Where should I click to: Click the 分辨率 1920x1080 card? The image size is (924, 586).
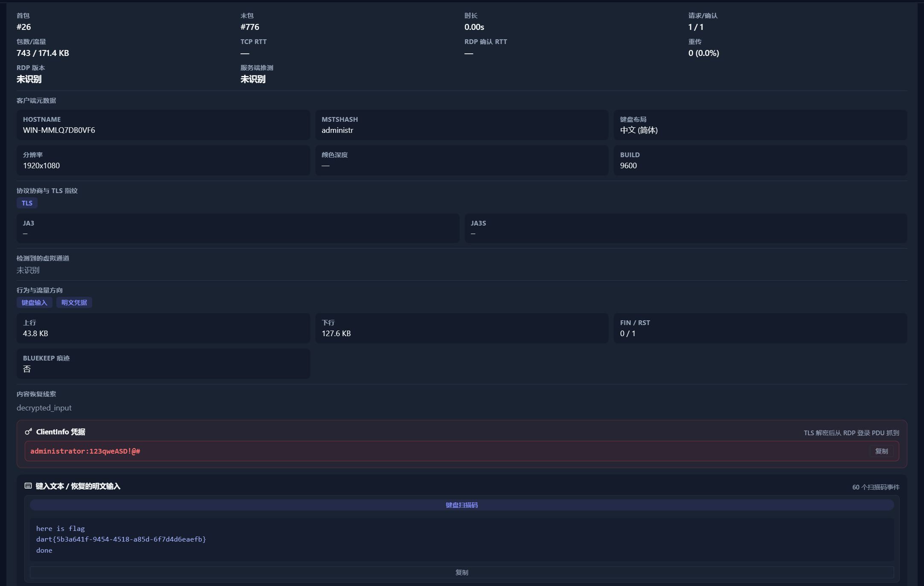[163, 160]
